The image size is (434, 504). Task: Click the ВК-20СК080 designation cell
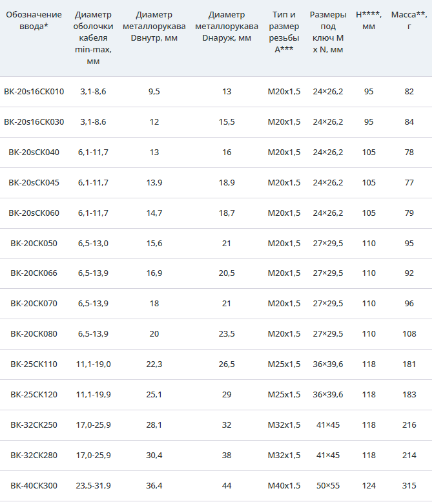(34, 334)
